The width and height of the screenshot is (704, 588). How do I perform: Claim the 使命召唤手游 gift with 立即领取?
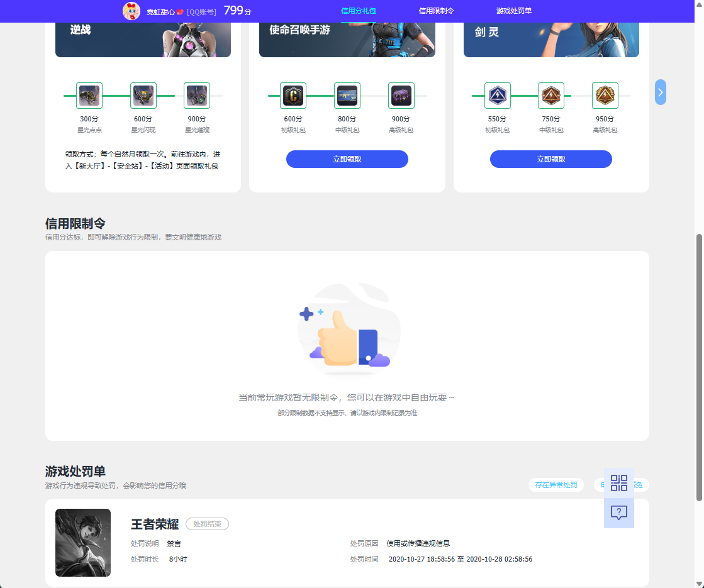coord(347,159)
